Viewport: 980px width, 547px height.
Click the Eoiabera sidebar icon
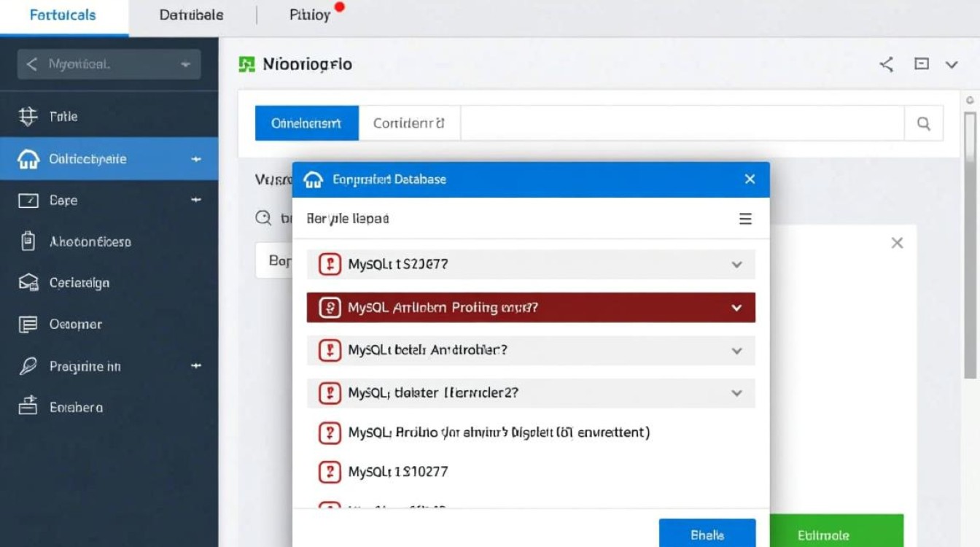(28, 406)
